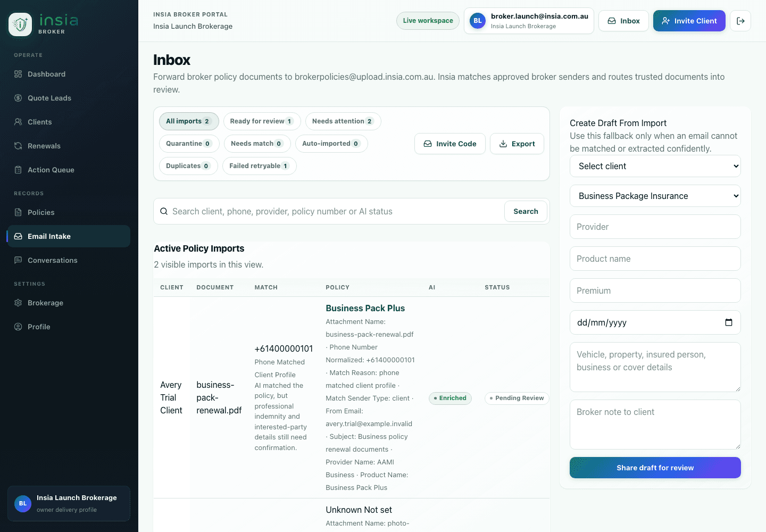Click the business-pack-renewal.pdf document cell
Viewport: 766px width, 532px height.
pyautogui.click(x=219, y=397)
